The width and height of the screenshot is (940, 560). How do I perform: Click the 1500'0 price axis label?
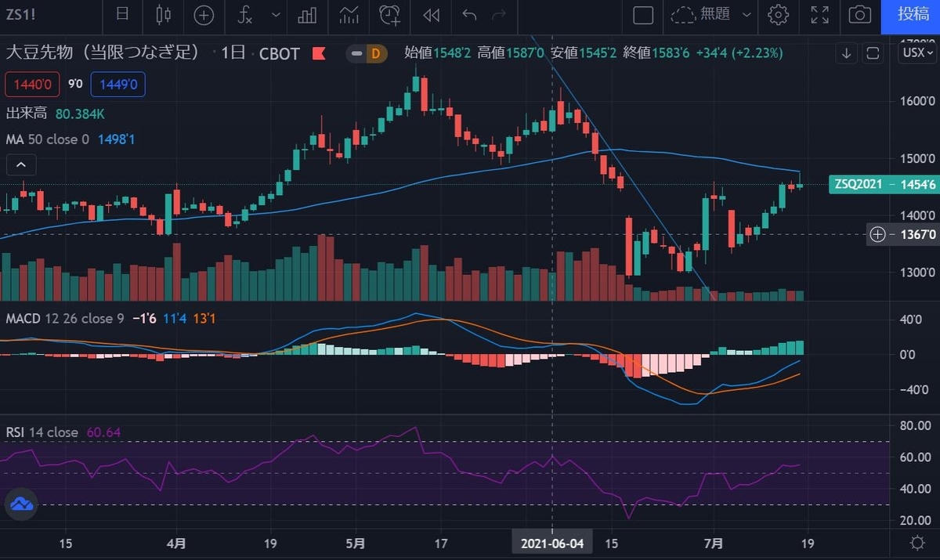[916, 158]
